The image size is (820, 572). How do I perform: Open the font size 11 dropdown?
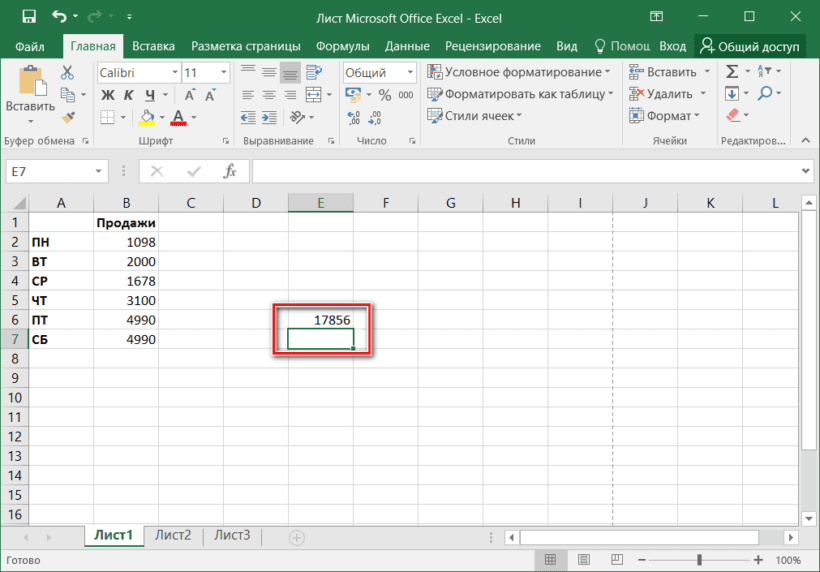[x=223, y=72]
